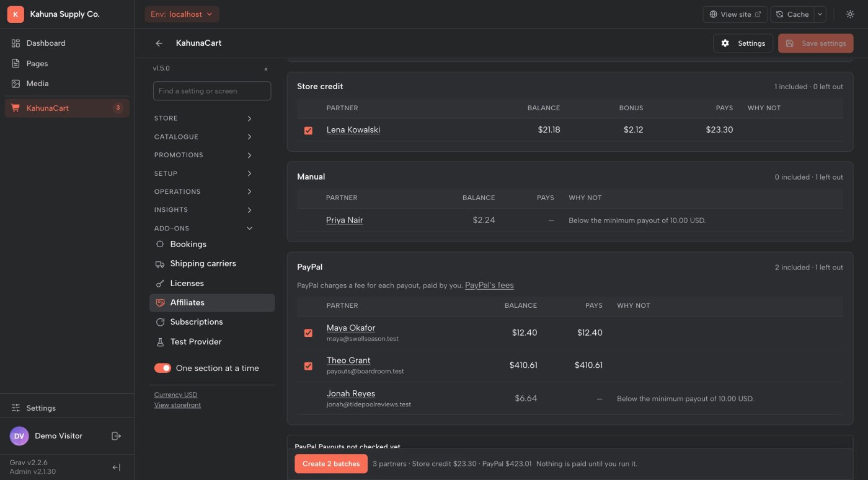Uncheck Maya Okafor's payout checkbox
The height and width of the screenshot is (480, 868).
click(308, 333)
